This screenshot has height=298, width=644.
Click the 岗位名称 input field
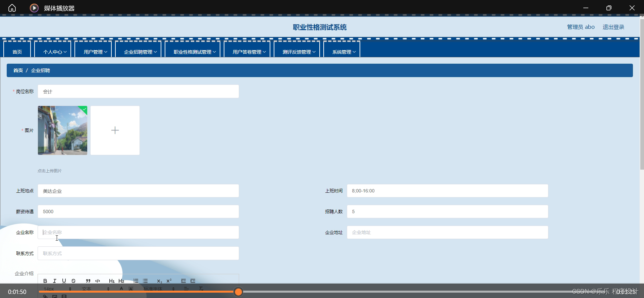tap(138, 92)
